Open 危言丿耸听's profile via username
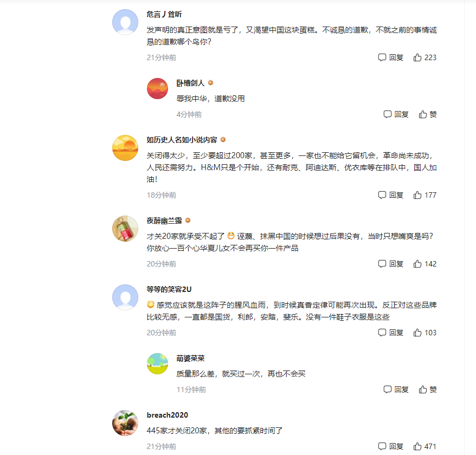This screenshot has height=455, width=476. 164,14
